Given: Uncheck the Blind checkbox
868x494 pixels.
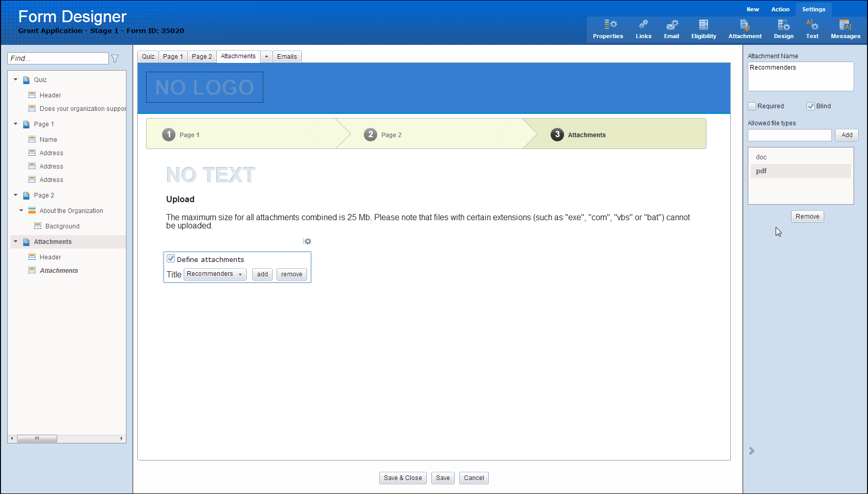Looking at the screenshot, I should [x=811, y=106].
